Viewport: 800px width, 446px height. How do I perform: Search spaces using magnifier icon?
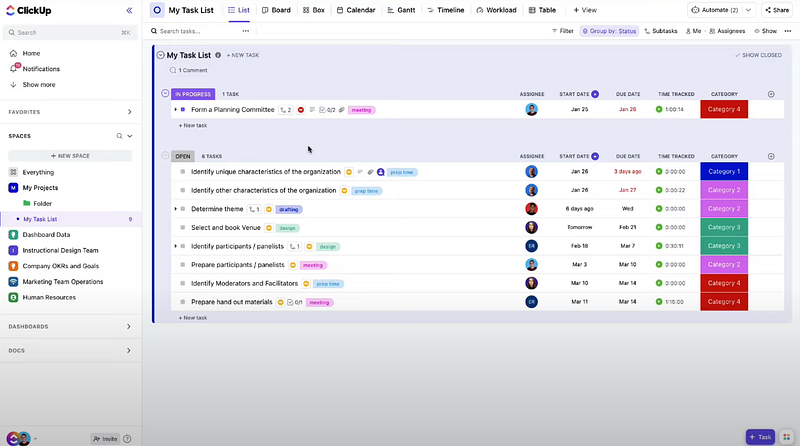coord(119,136)
